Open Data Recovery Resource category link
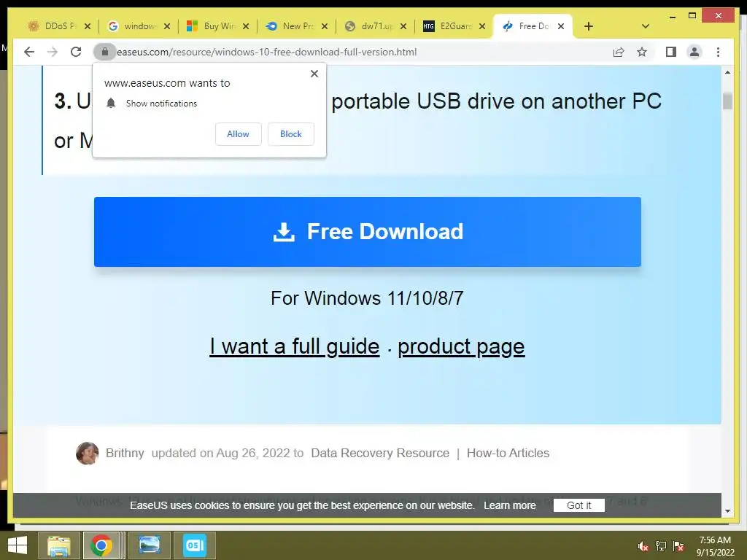Image resolution: width=747 pixels, height=560 pixels. 379,453
